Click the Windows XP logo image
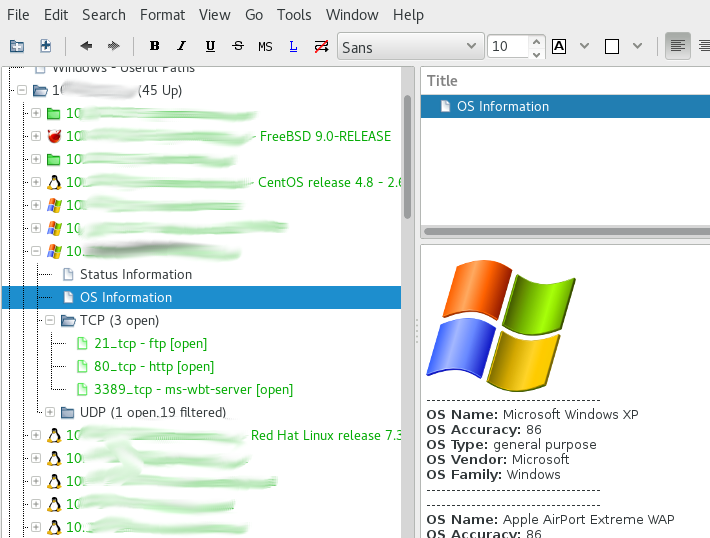This screenshot has width=710, height=538. [x=501, y=325]
